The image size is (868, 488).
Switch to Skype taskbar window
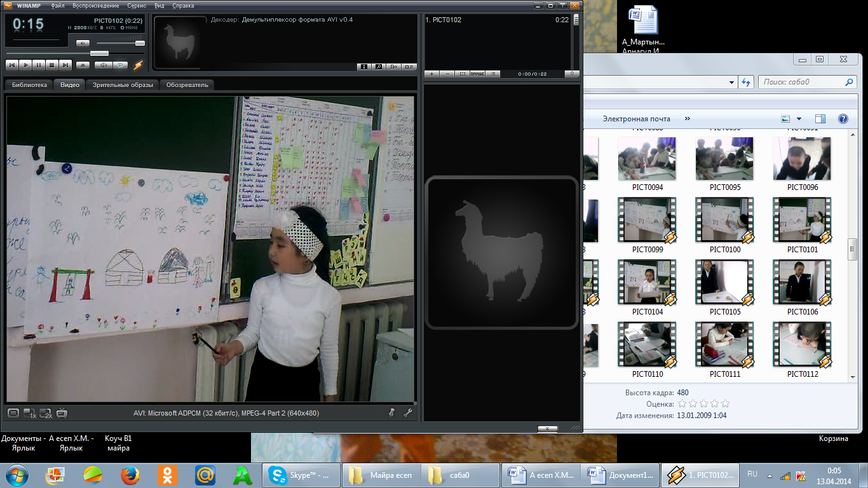(x=301, y=475)
